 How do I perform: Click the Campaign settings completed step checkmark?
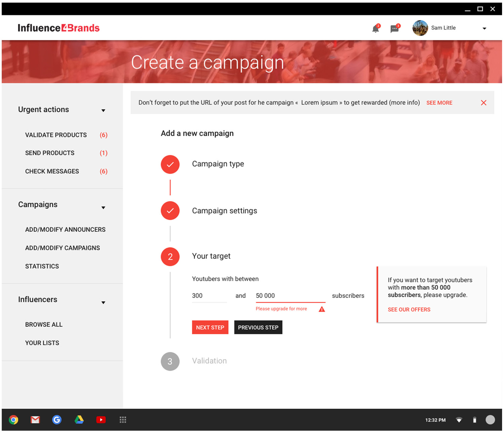170,211
